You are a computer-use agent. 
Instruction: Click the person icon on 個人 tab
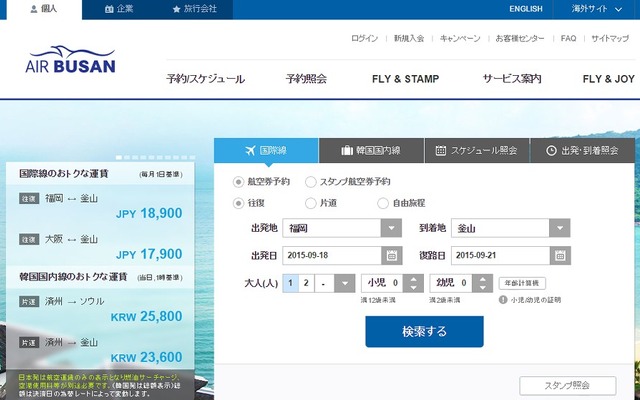(34, 9)
